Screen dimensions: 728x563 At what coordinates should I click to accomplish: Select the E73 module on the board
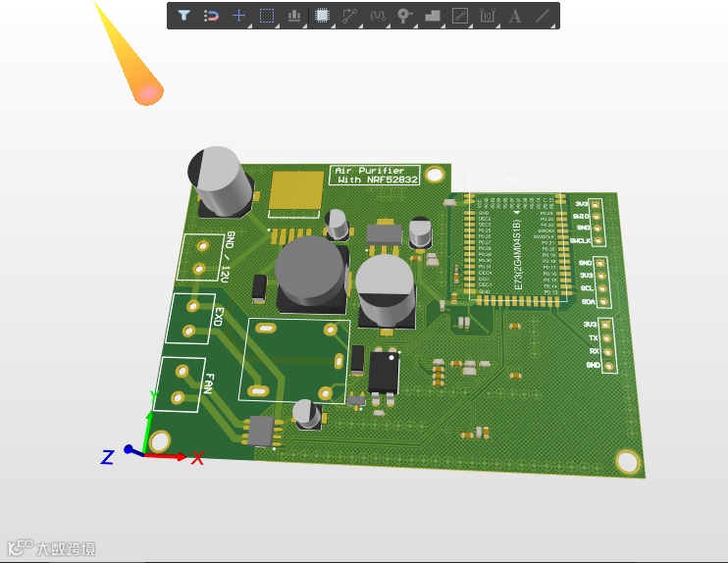click(517, 250)
